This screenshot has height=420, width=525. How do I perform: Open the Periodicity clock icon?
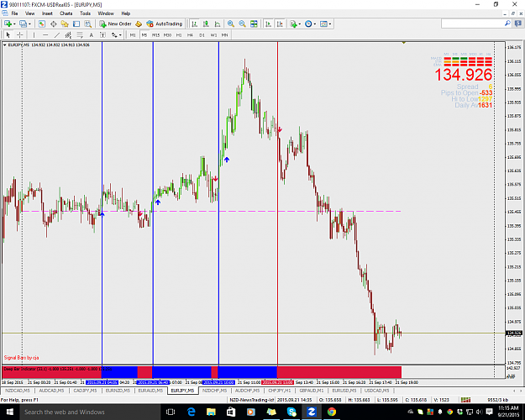coord(308,24)
